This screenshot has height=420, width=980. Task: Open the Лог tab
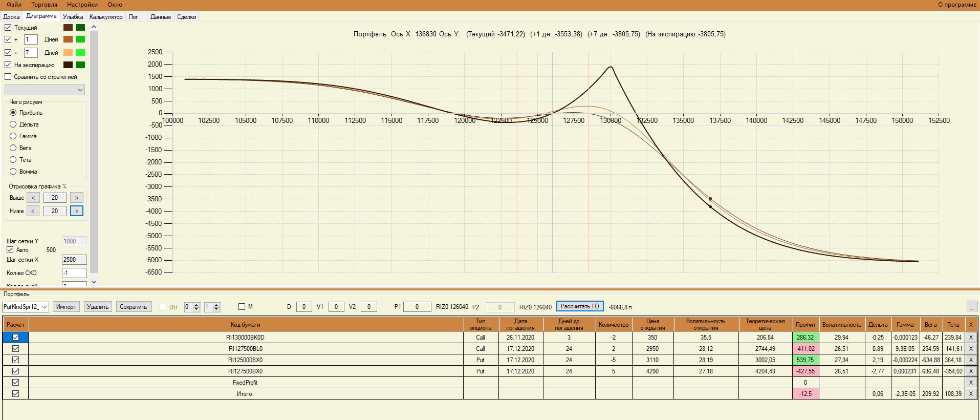point(134,17)
